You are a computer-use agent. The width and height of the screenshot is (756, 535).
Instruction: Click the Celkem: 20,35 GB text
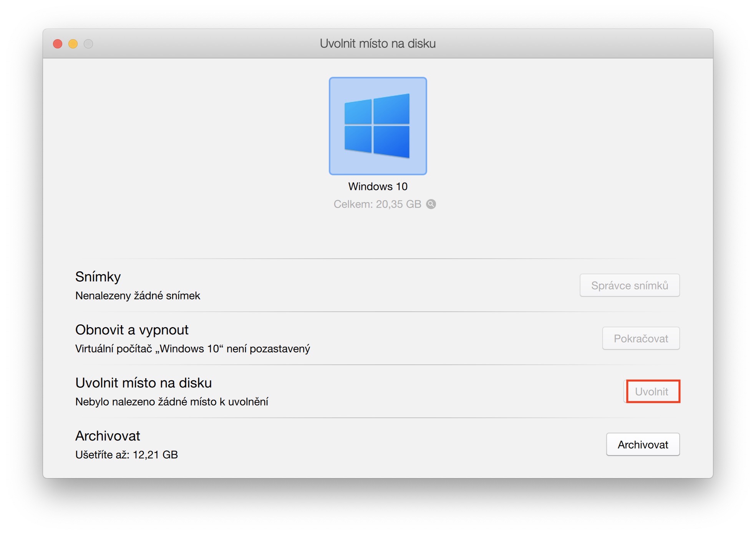(377, 204)
